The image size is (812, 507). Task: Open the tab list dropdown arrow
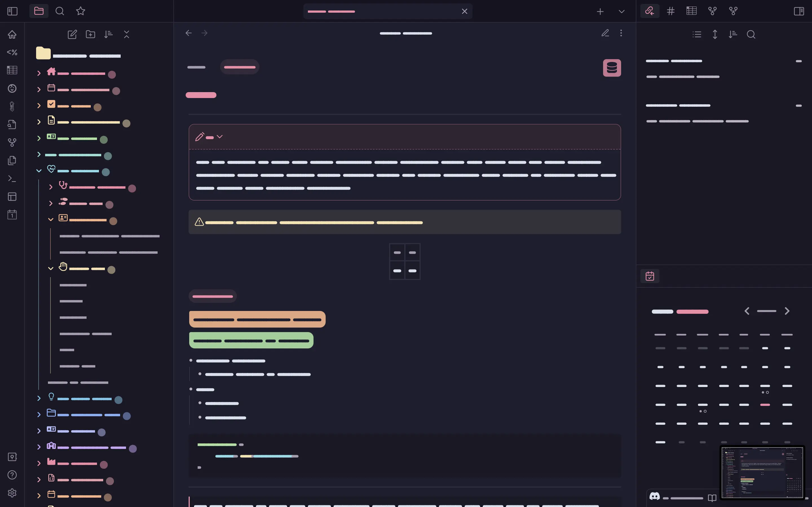pos(621,11)
